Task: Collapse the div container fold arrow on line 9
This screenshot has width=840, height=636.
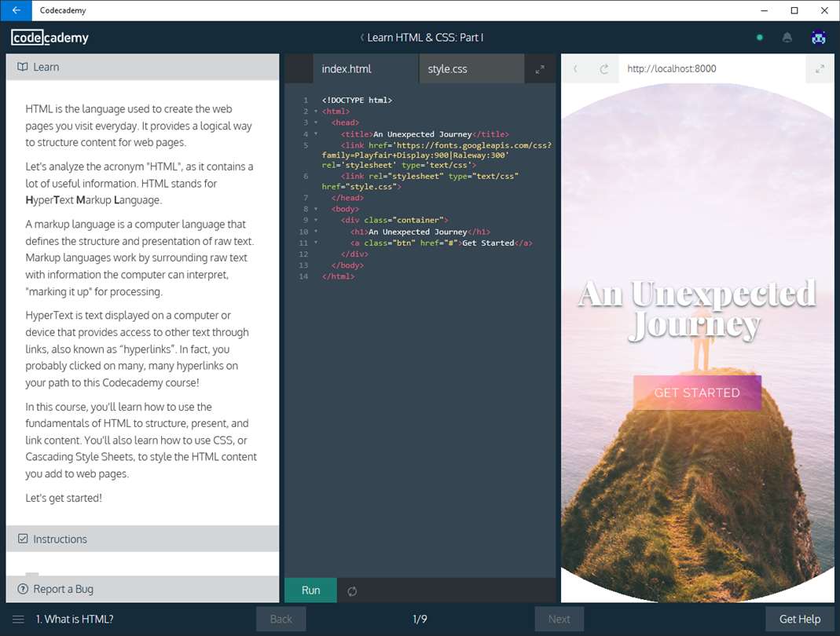Action: coord(316,220)
